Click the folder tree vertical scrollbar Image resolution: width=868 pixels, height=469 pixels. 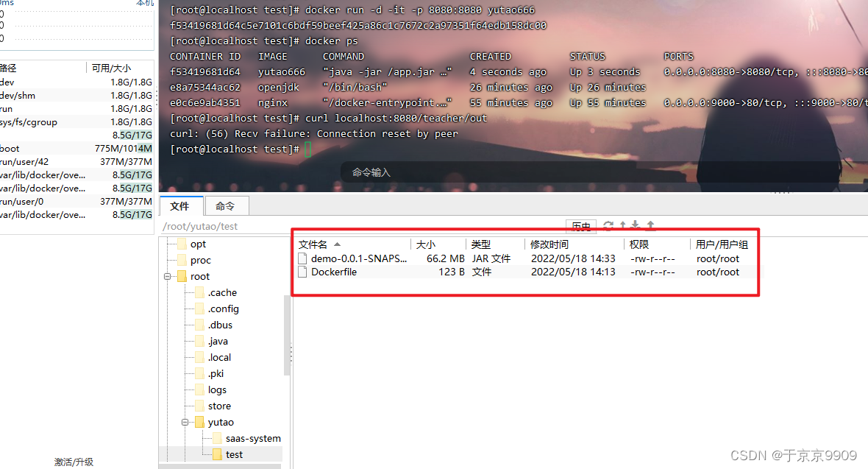coord(287,336)
